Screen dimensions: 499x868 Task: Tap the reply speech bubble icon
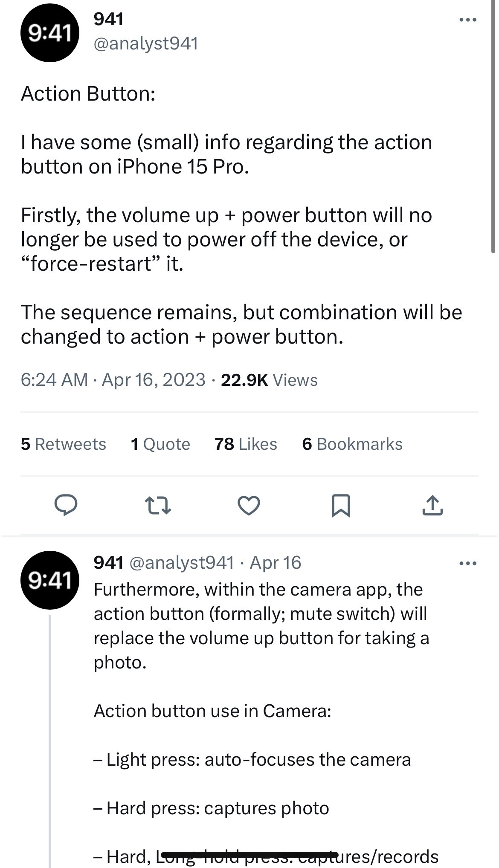pos(66,506)
